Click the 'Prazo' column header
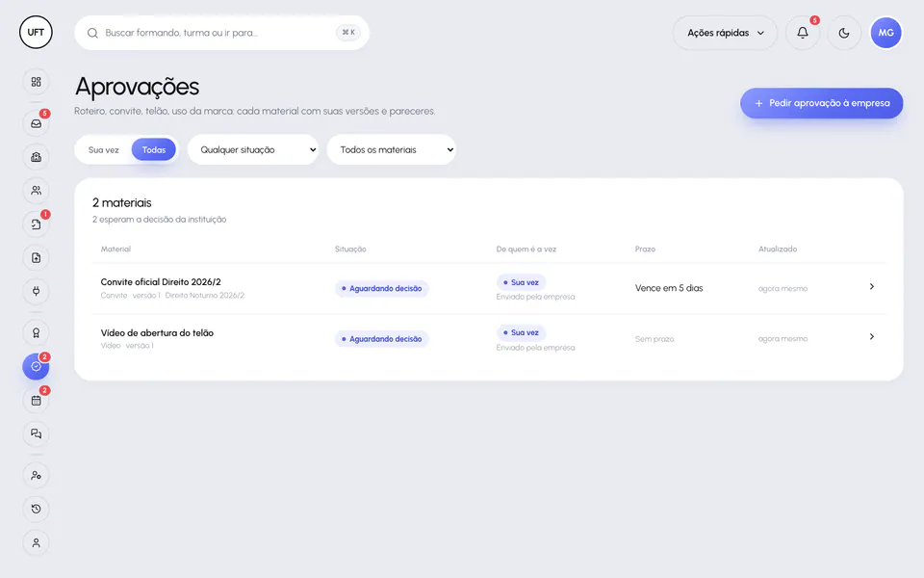The height and width of the screenshot is (578, 924). tap(645, 249)
